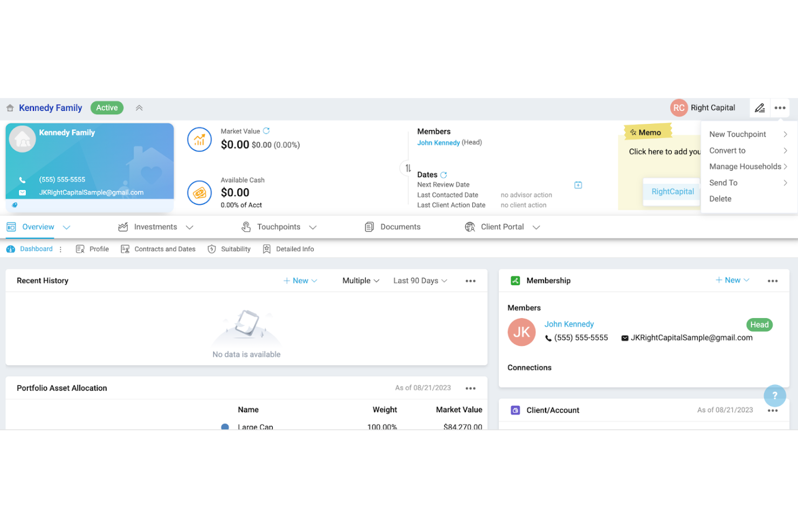Click New in the Membership panel
Image resolution: width=798 pixels, height=532 pixels.
tap(732, 280)
